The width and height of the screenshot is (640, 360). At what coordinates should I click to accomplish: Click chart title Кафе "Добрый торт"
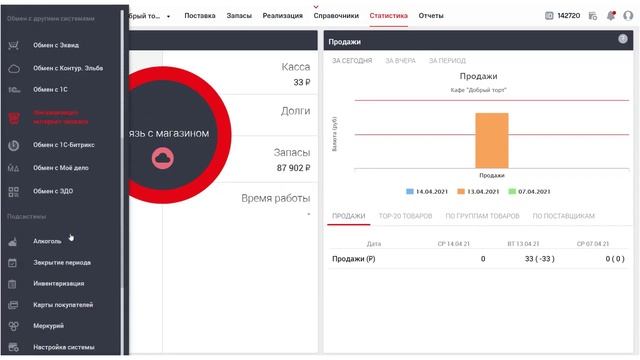pos(478,90)
